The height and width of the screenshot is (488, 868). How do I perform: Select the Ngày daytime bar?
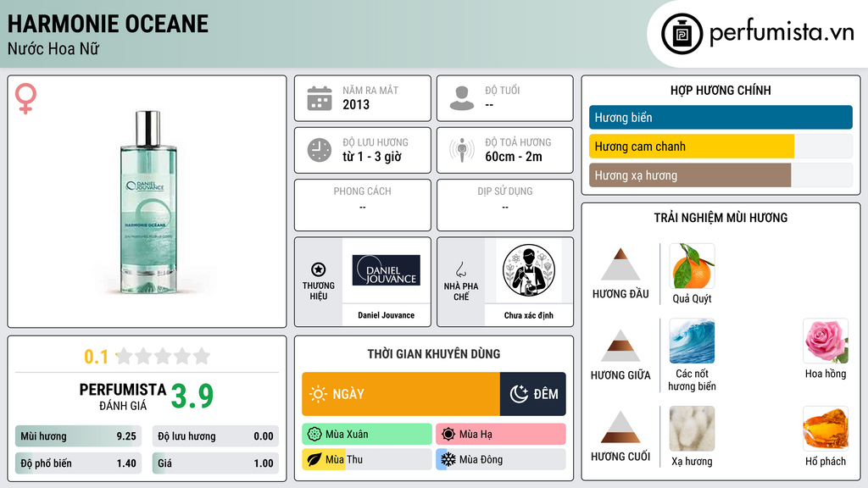[x=401, y=394]
